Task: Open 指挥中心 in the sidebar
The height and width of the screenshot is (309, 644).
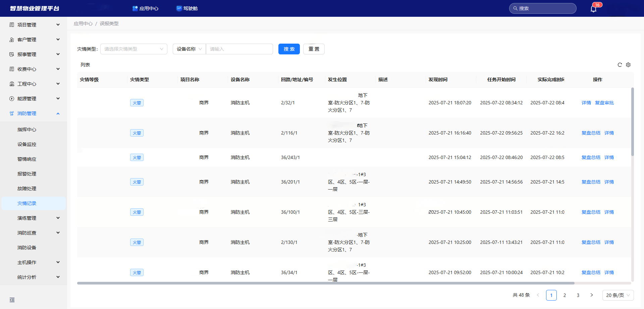Action: tap(27, 130)
